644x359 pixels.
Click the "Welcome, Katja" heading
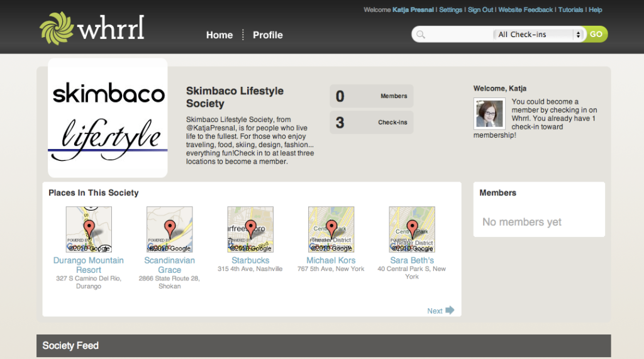500,88
